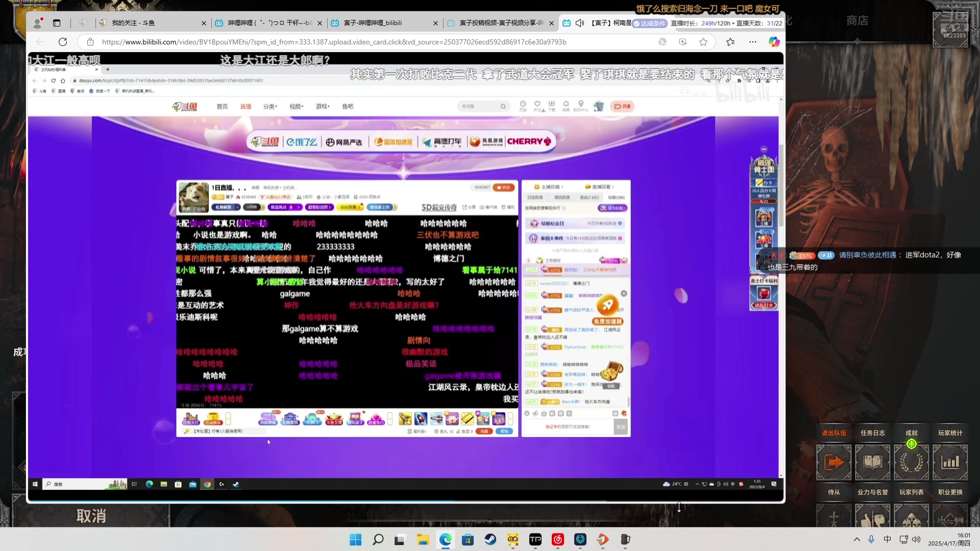Expand the 分类 dropdown in Douyu nav
980x551 pixels.
pos(270,106)
